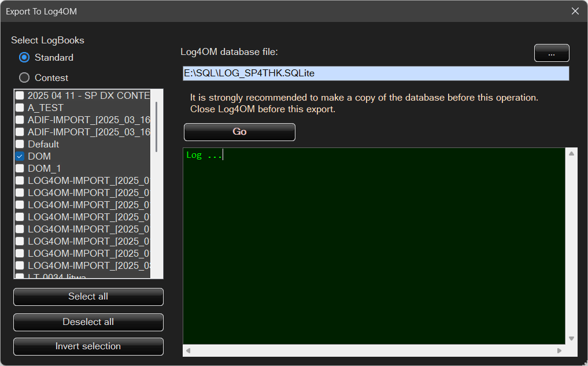
Task: Check the 2025 04 11 SP DX Contest logbook
Action: 20,95
